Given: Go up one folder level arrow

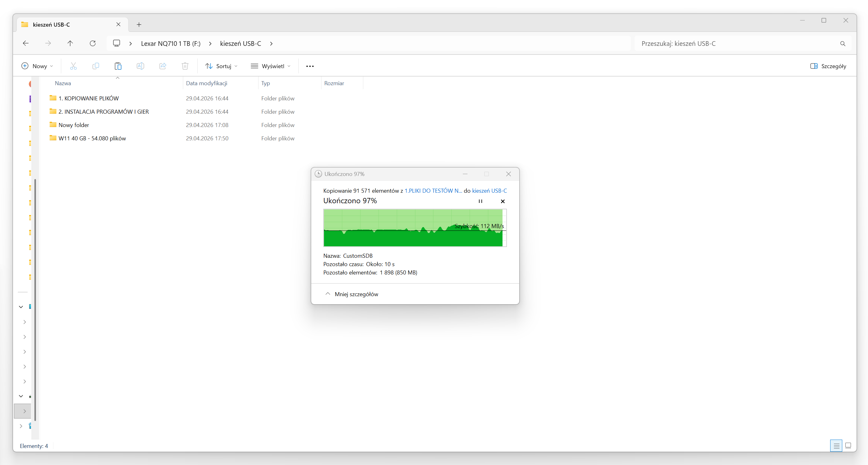Looking at the screenshot, I should [x=70, y=43].
